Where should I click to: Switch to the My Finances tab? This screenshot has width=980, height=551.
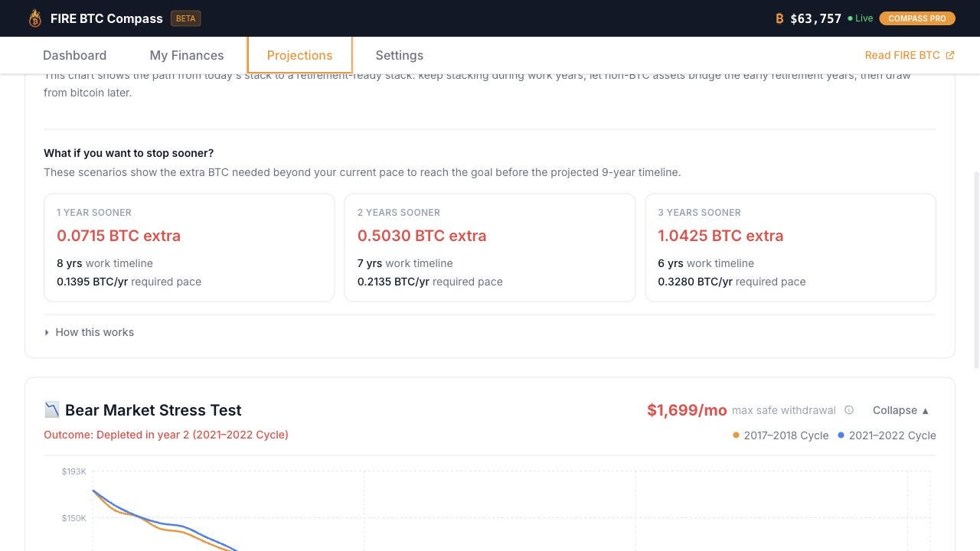[187, 55]
